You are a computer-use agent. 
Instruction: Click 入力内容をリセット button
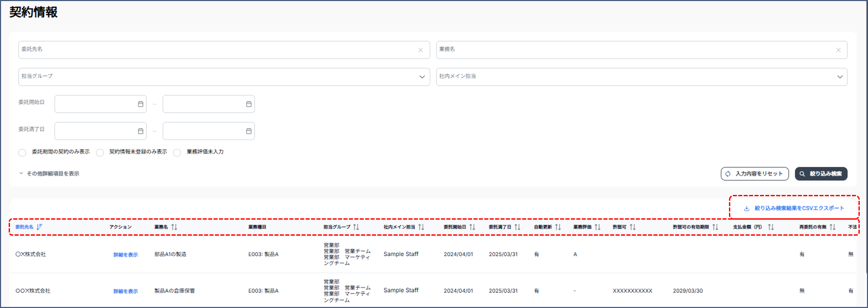tap(755, 174)
